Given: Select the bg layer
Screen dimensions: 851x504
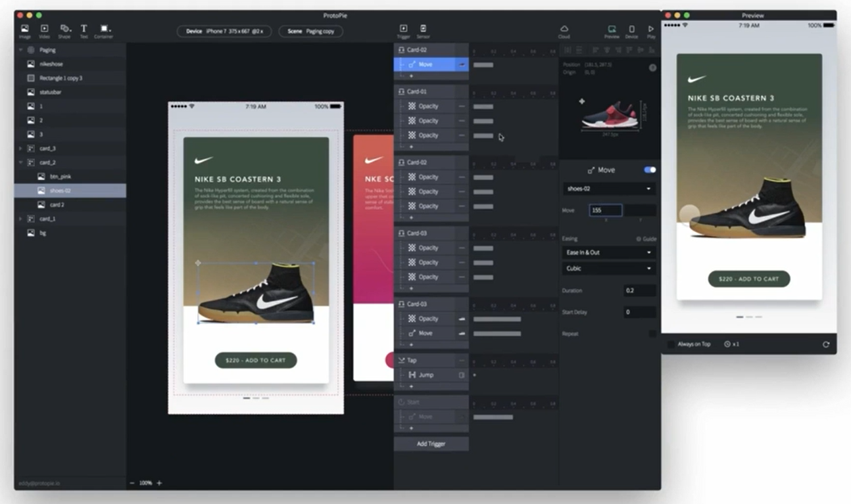Looking at the screenshot, I should point(70,233).
